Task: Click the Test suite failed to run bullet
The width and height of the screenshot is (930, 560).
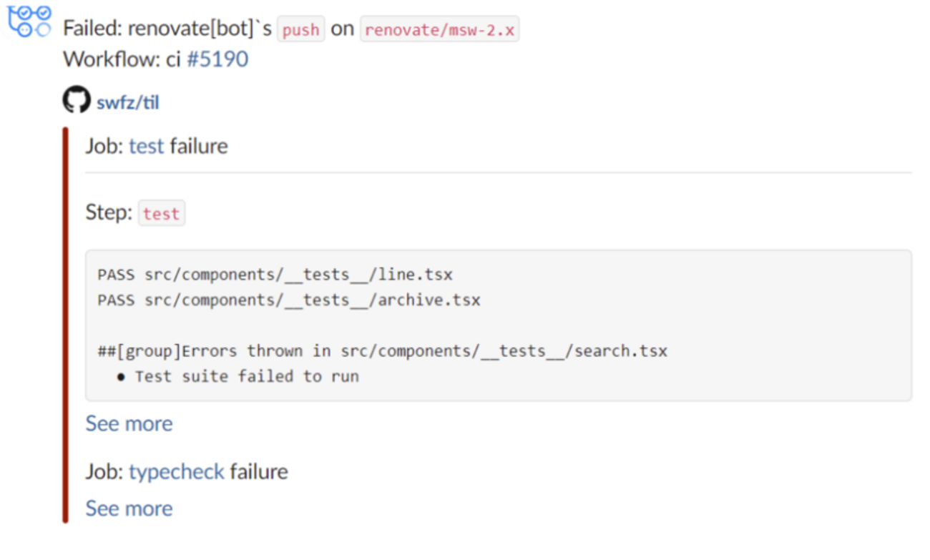Action: (247, 376)
